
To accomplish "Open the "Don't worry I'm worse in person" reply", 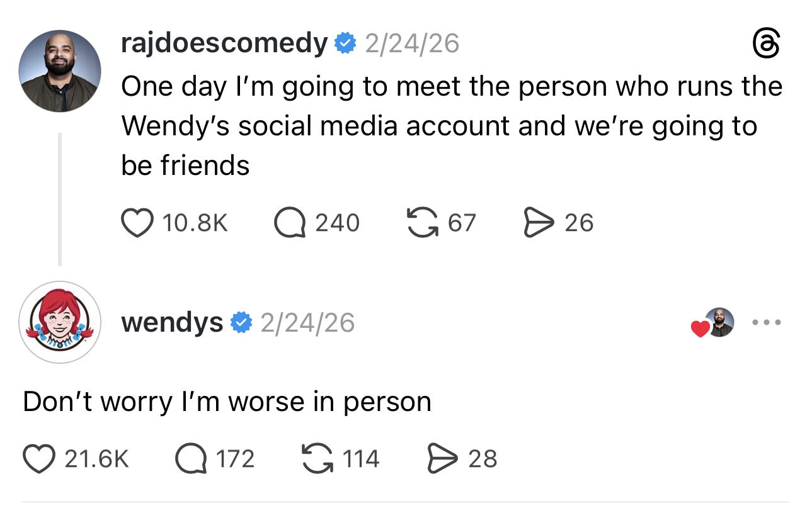I will click(x=227, y=402).
